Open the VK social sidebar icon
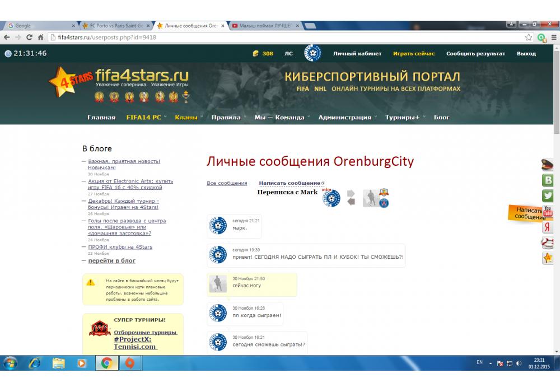This screenshot has height=392, width=560. tap(548, 180)
